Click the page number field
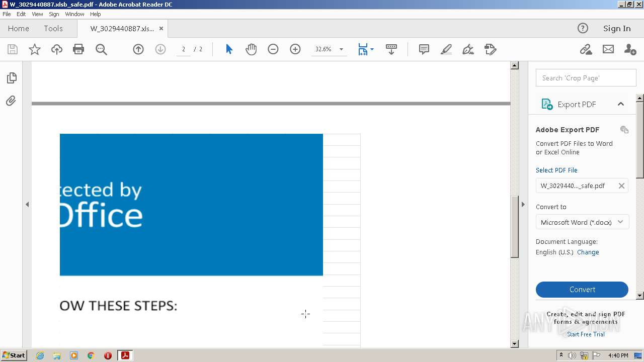The height and width of the screenshot is (362, 644). 183,49
